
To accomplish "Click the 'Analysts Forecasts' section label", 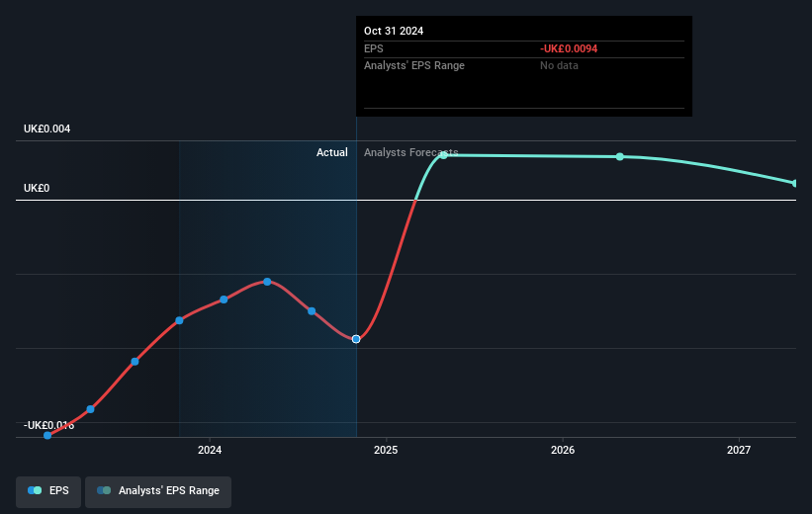I will (x=411, y=152).
